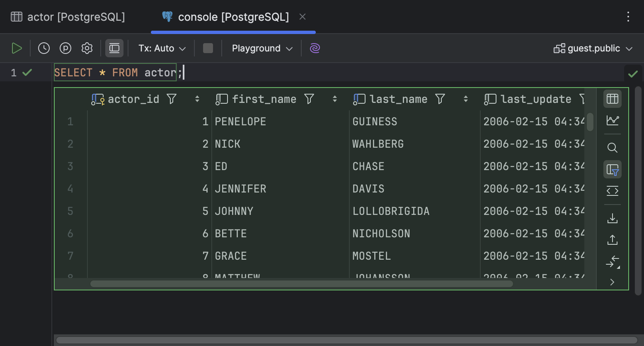Screen dimensions: 644x346
Task: Run the query with the Execute button
Action: [17, 49]
